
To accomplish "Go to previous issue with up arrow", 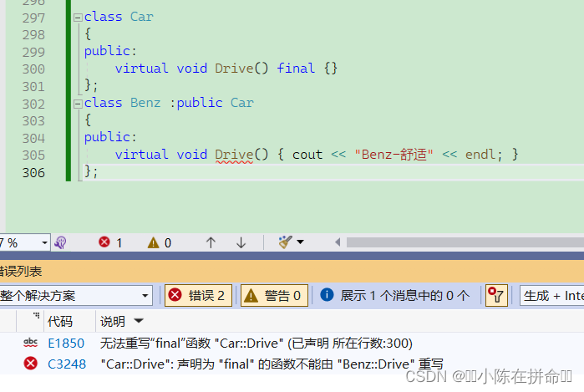I will click(211, 243).
